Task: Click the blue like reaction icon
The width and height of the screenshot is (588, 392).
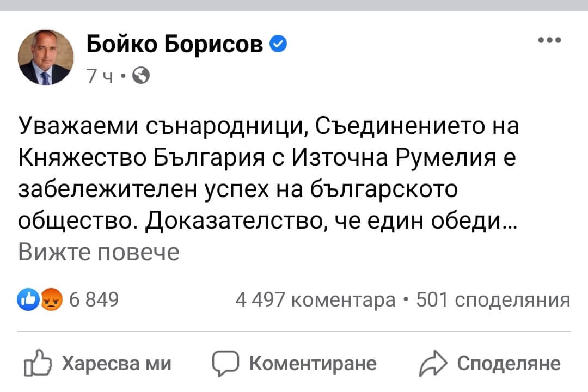Action: 28,299
